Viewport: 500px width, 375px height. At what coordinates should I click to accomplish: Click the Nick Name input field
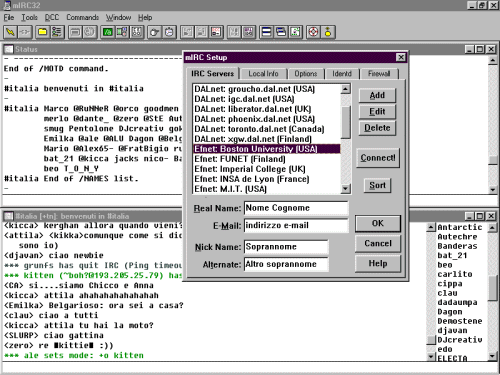click(x=286, y=247)
